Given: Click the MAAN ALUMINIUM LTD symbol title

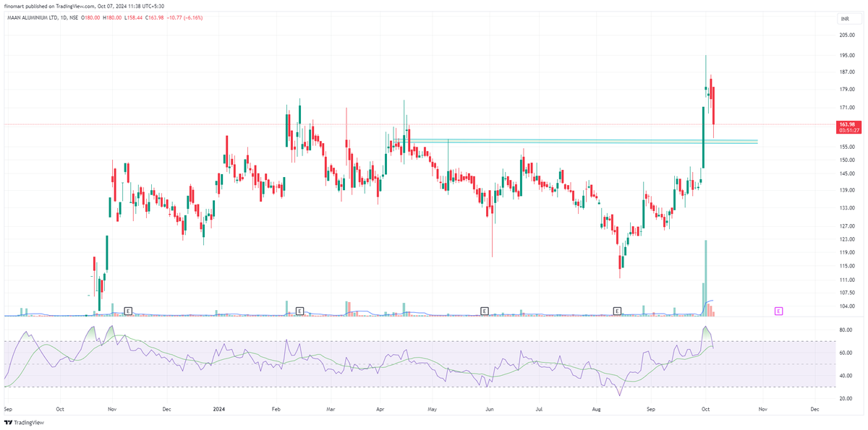Looking at the screenshot, I should pos(34,17).
